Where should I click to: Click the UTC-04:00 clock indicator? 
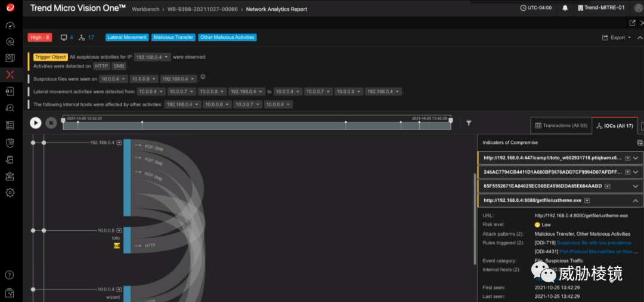coord(535,8)
